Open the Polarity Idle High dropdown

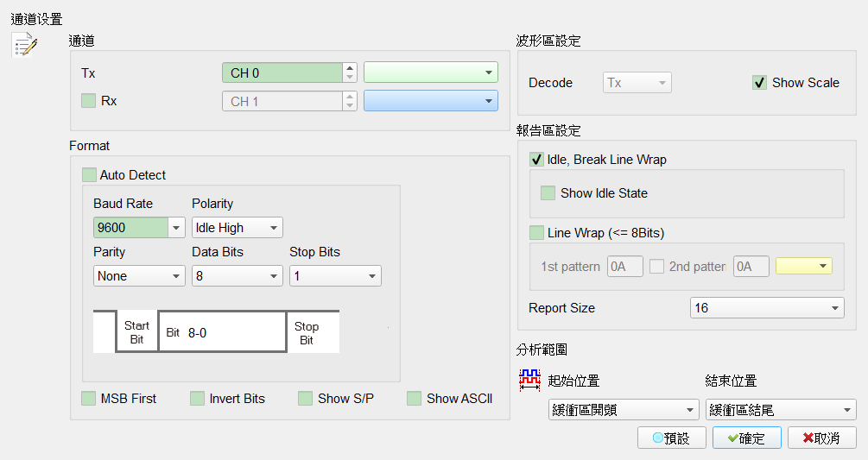click(238, 228)
